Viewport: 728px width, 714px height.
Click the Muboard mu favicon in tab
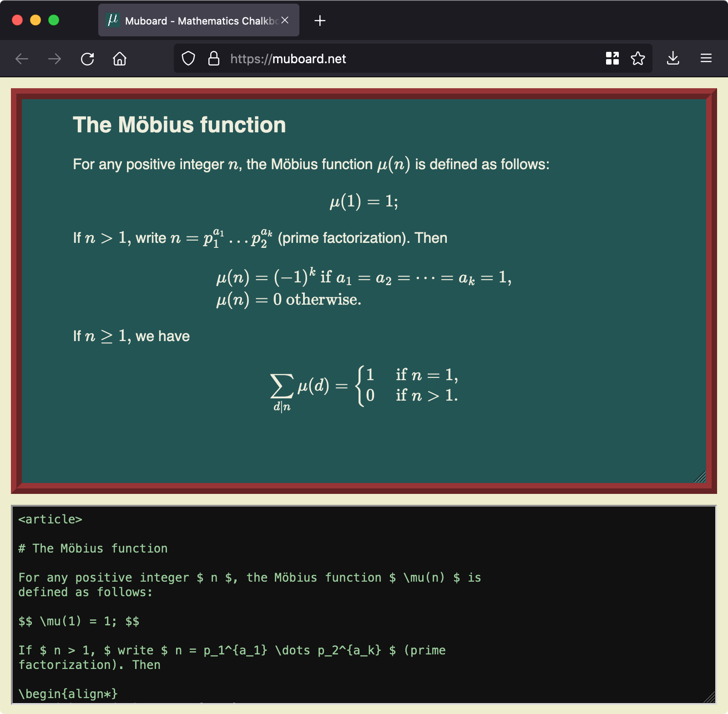tap(112, 20)
